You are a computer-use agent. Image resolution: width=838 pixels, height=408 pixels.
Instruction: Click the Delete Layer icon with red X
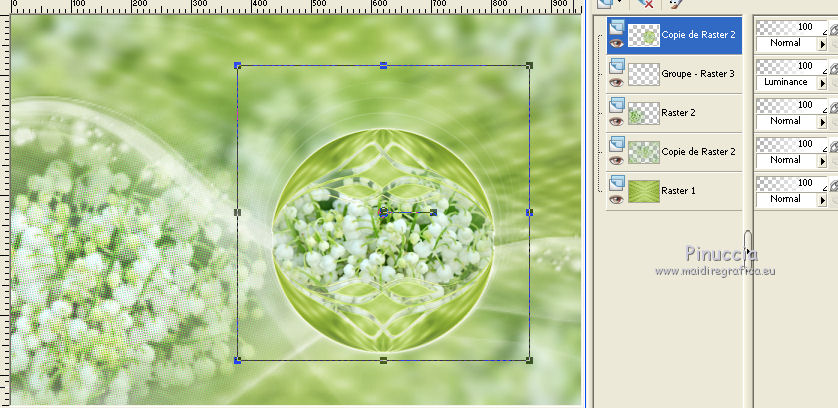(x=646, y=3)
